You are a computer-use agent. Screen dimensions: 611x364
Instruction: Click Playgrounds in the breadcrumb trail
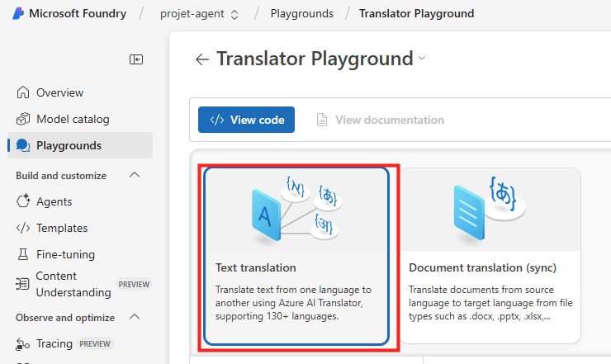pos(301,14)
